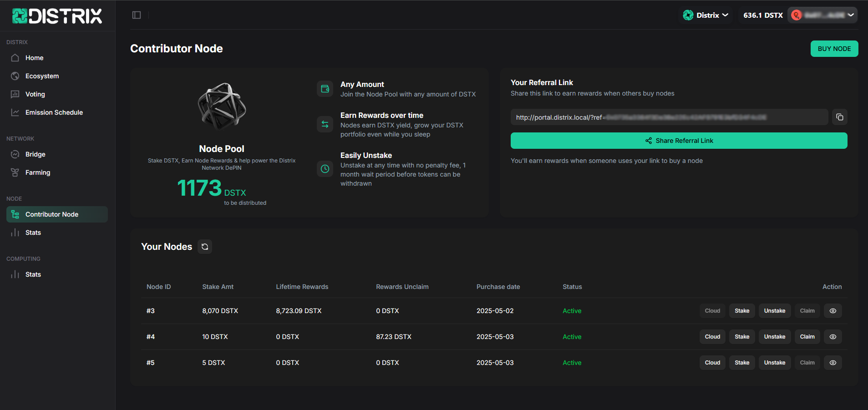
Task: Select Contributor Node in sidebar
Action: (57, 214)
